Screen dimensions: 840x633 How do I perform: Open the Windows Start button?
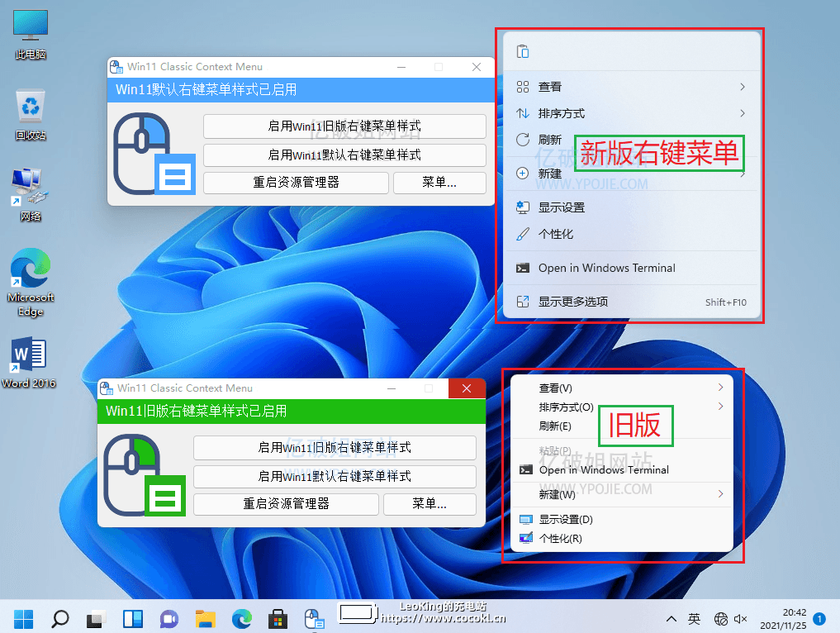(x=24, y=619)
